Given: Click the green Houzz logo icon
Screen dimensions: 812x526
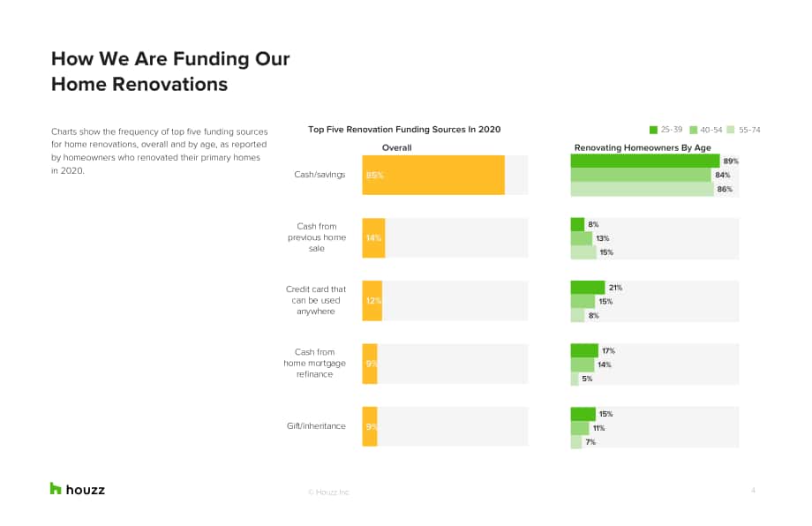Looking at the screenshot, I should [x=56, y=488].
